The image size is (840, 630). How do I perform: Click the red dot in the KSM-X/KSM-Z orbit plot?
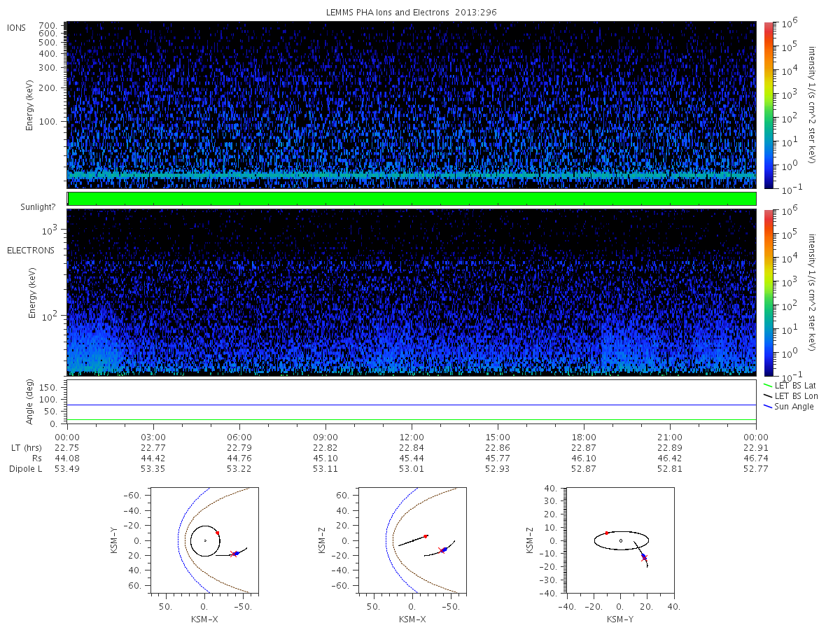[426, 536]
